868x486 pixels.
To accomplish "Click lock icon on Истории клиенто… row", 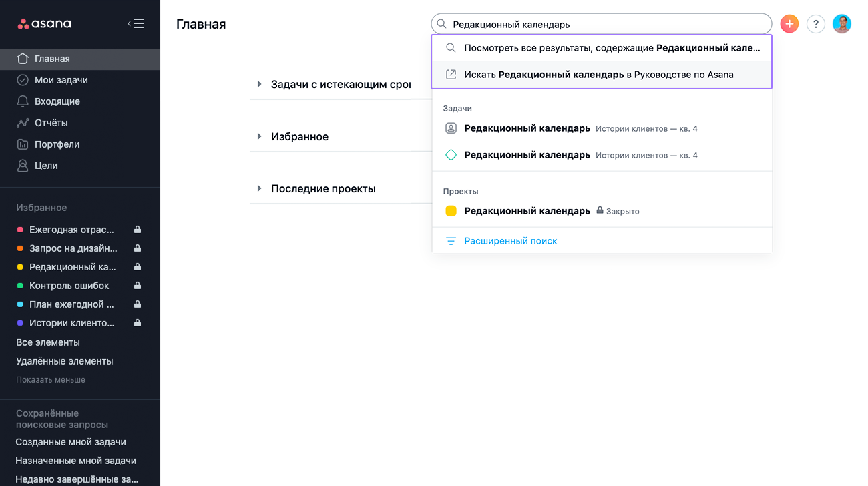I will (x=138, y=323).
